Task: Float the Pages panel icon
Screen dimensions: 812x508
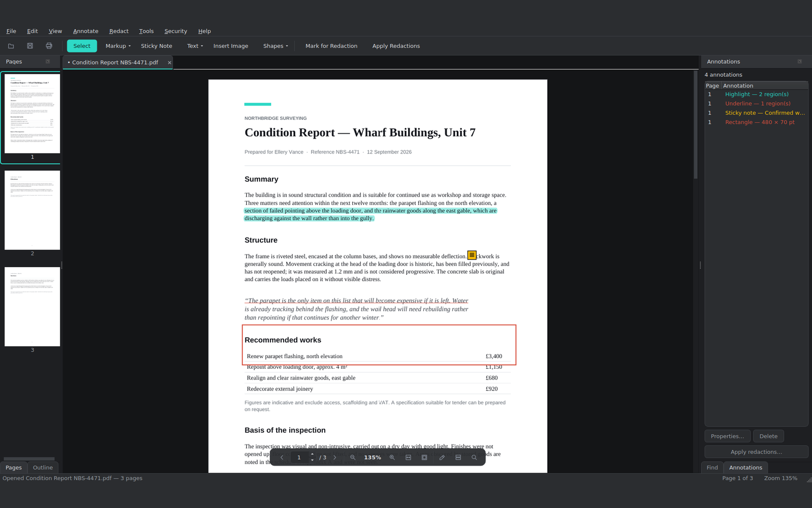Action: [x=48, y=61]
